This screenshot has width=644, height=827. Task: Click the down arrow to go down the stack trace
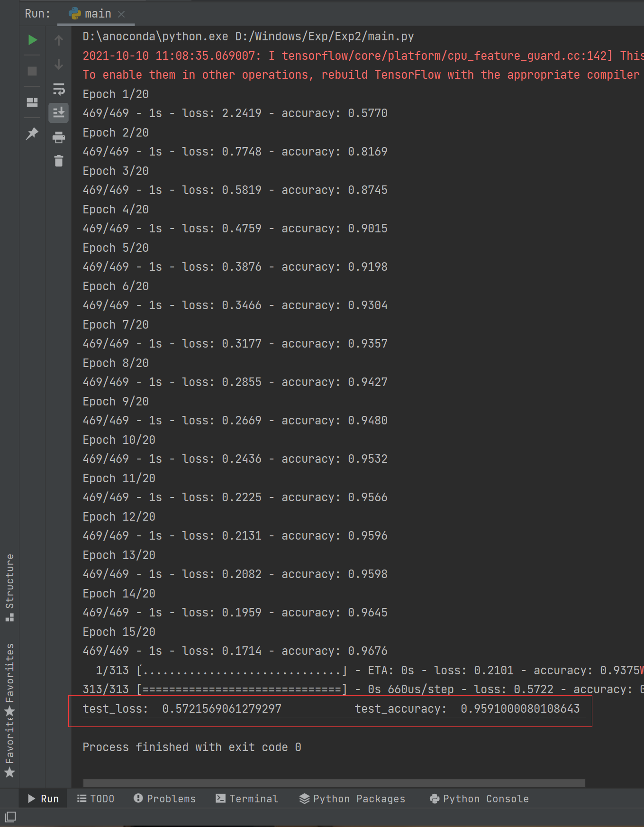(59, 64)
